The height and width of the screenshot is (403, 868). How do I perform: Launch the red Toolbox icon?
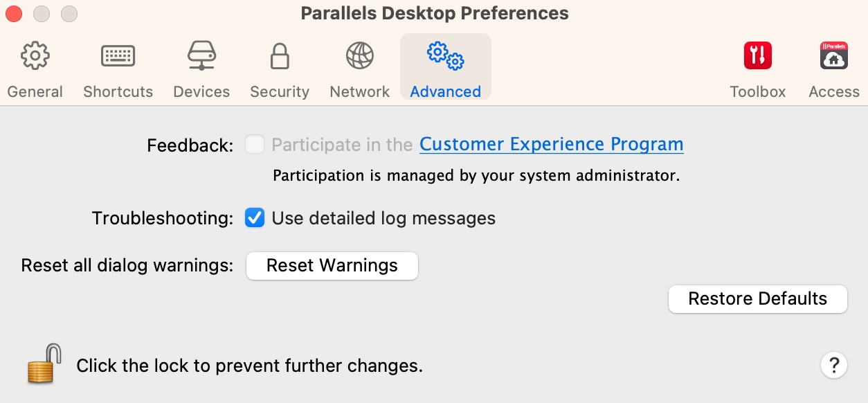pyautogui.click(x=758, y=55)
